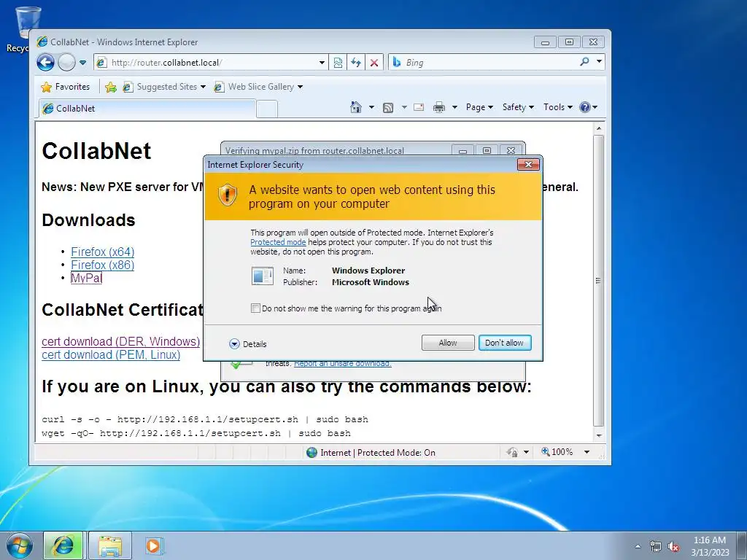Expand Details in the security dialog
The image size is (747, 560).
(248, 344)
